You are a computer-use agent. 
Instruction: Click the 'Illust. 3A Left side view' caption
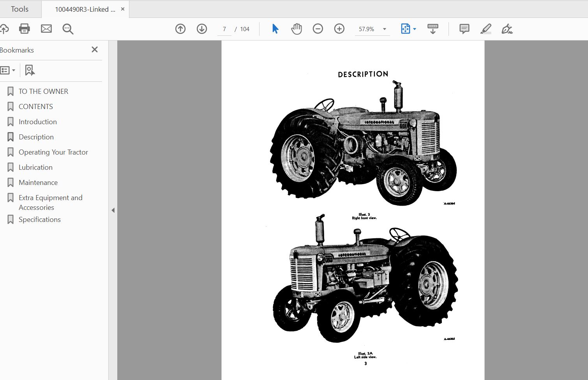pyautogui.click(x=365, y=355)
